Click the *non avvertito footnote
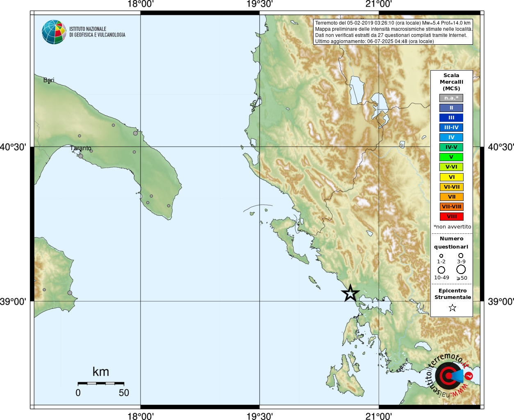Viewport: 514px width, 420px height. (453, 226)
